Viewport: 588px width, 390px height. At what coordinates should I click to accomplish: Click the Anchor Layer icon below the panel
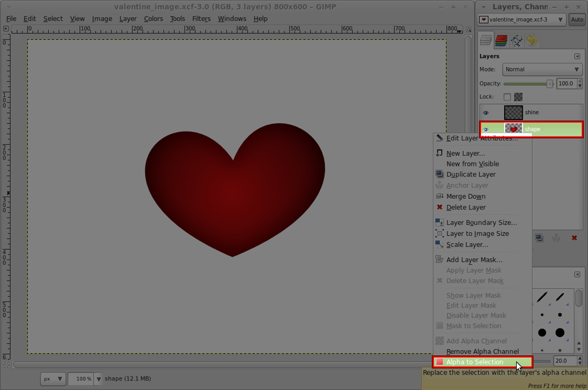(556, 238)
